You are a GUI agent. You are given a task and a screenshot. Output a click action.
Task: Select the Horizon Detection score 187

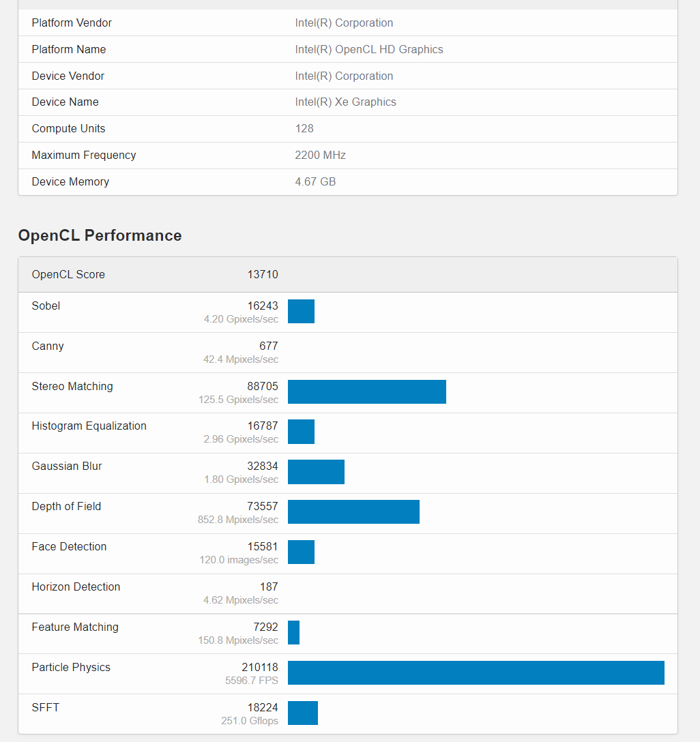[269, 587]
